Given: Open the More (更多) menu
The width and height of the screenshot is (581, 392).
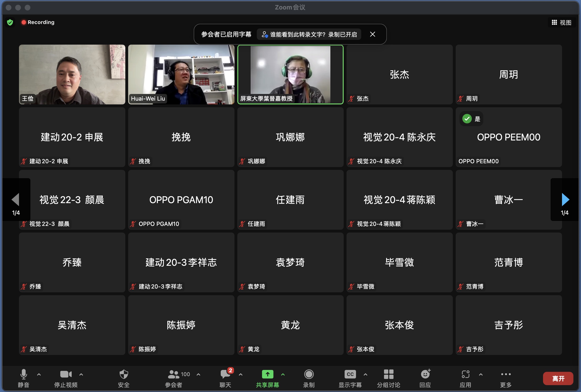Looking at the screenshot, I should tap(506, 374).
